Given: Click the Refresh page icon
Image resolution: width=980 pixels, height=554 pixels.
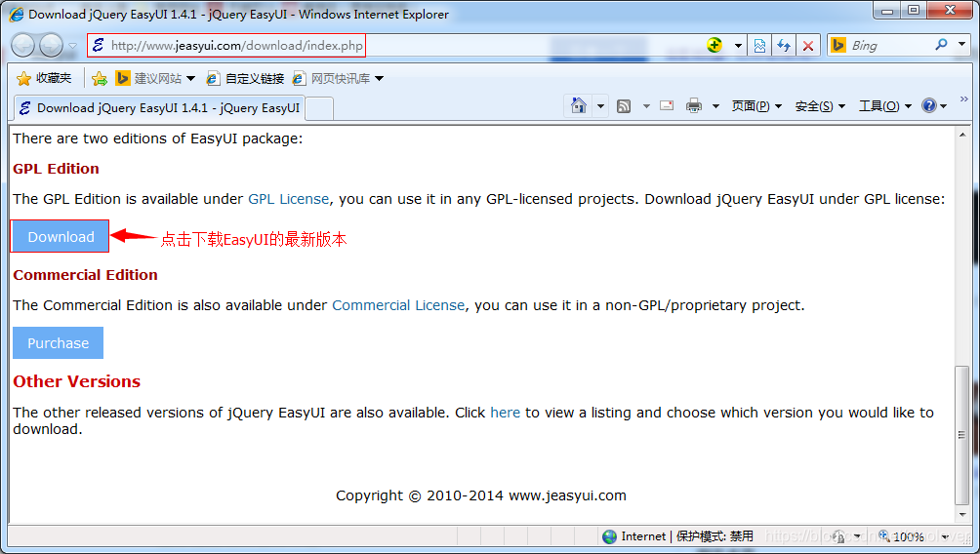Looking at the screenshot, I should (x=784, y=46).
